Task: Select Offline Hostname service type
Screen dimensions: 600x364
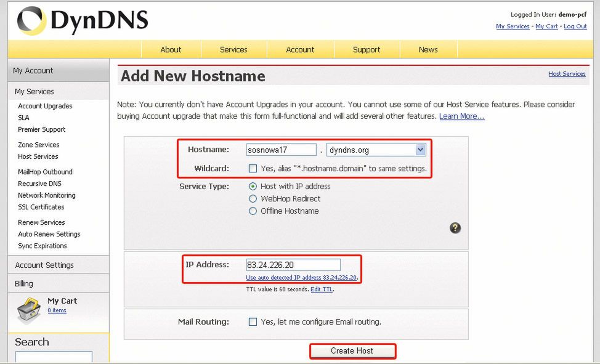Action: [253, 211]
